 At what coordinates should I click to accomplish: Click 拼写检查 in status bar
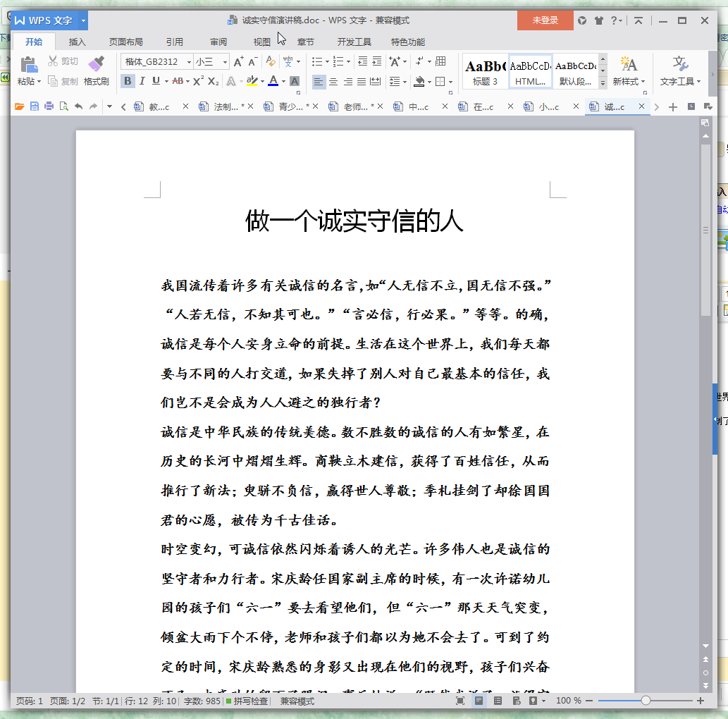click(x=247, y=701)
